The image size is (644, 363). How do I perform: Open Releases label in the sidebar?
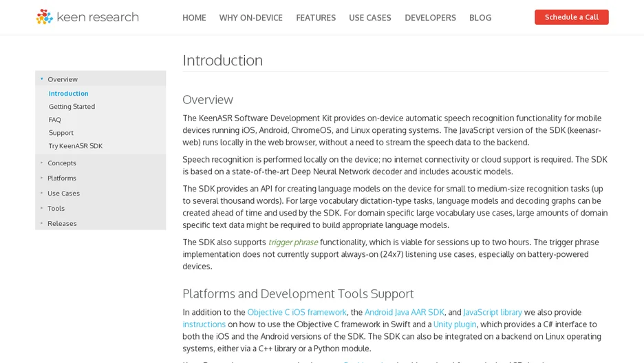click(x=62, y=224)
